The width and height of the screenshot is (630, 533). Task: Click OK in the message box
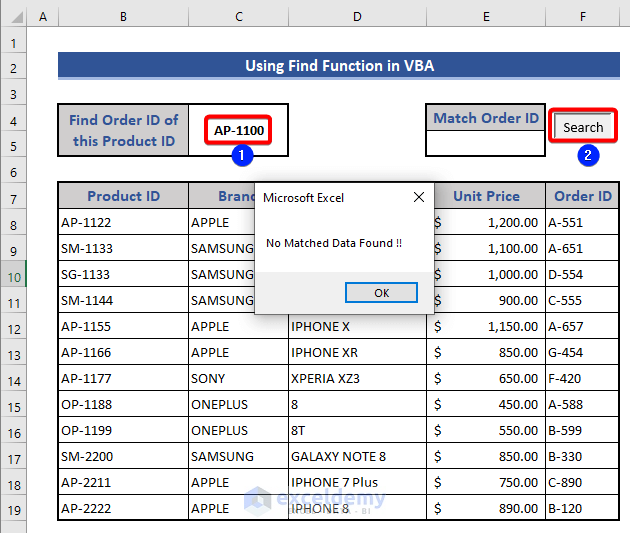[x=381, y=293]
